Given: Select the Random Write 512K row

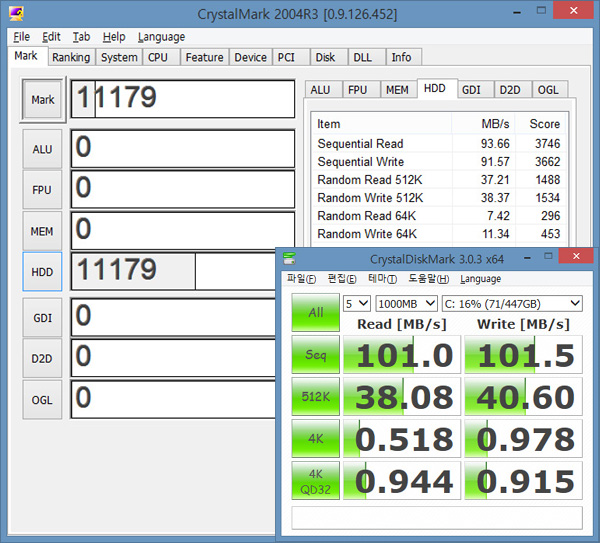Looking at the screenshot, I should 439,197.
